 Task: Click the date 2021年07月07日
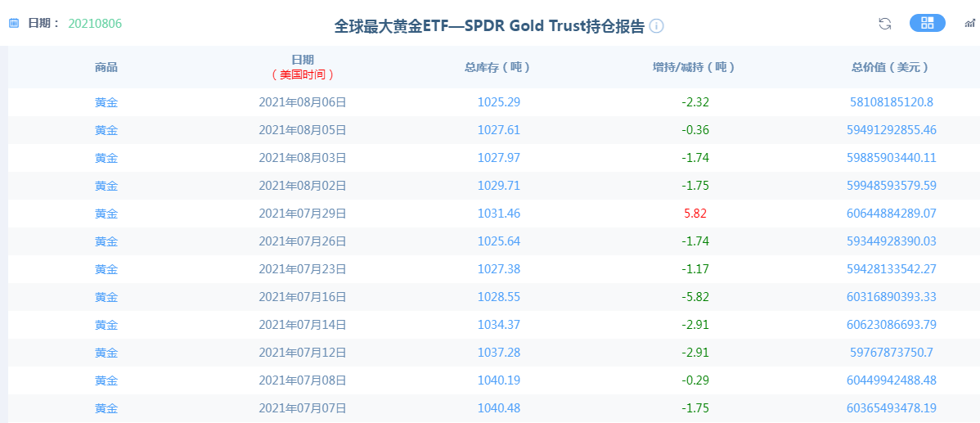303,408
